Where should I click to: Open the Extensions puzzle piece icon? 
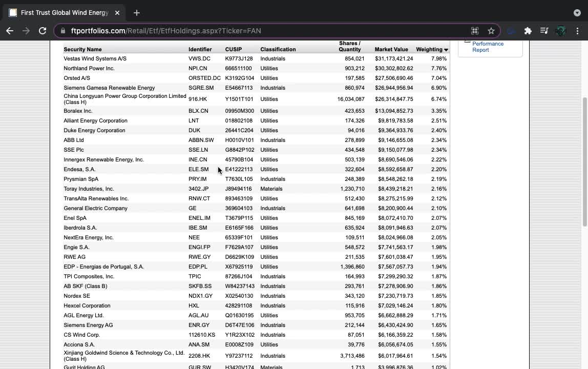(x=528, y=31)
